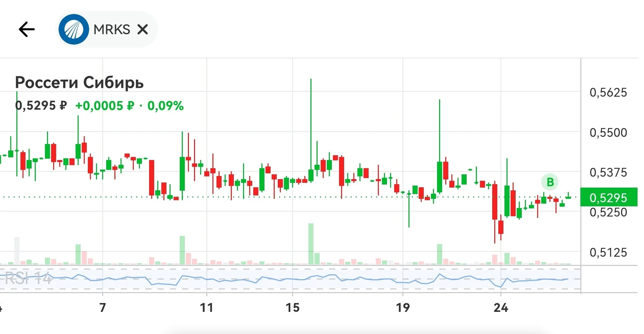Select date 19 on the time axis
The image size is (644, 334).
[403, 307]
